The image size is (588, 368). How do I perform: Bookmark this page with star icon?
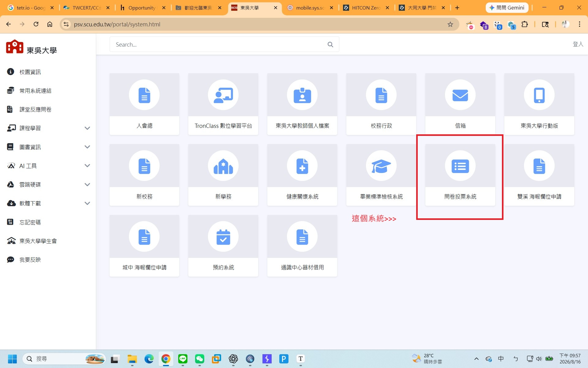pyautogui.click(x=450, y=24)
